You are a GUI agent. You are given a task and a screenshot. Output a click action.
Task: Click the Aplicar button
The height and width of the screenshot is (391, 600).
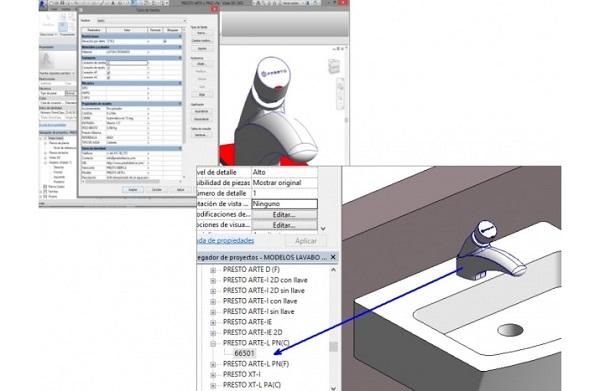306,241
